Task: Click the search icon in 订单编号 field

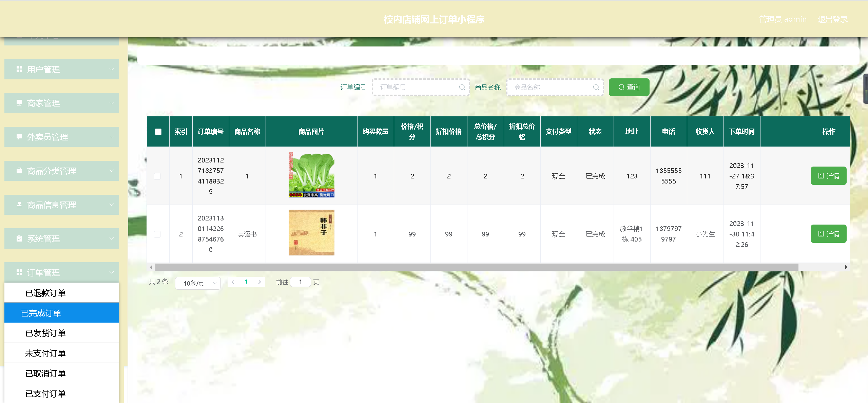Action: pyautogui.click(x=462, y=87)
